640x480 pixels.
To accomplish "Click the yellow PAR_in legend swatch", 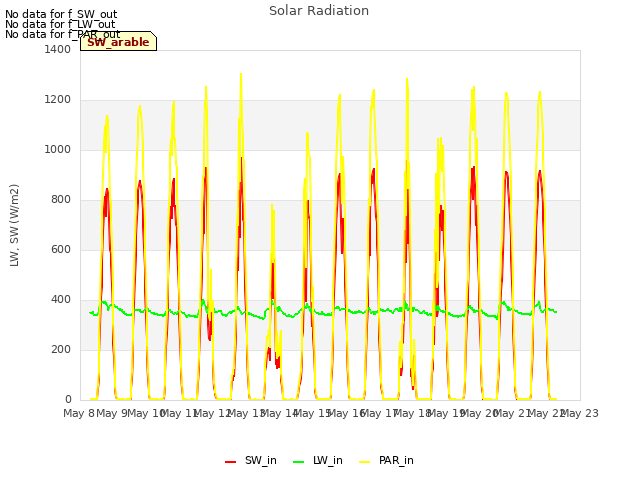I will pyautogui.click(x=364, y=462).
